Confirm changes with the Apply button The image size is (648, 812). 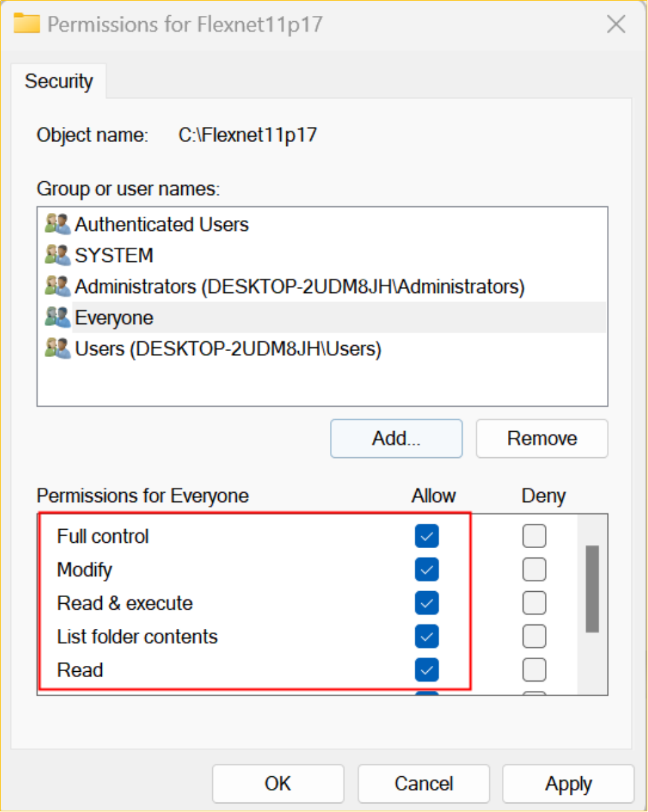(x=568, y=784)
